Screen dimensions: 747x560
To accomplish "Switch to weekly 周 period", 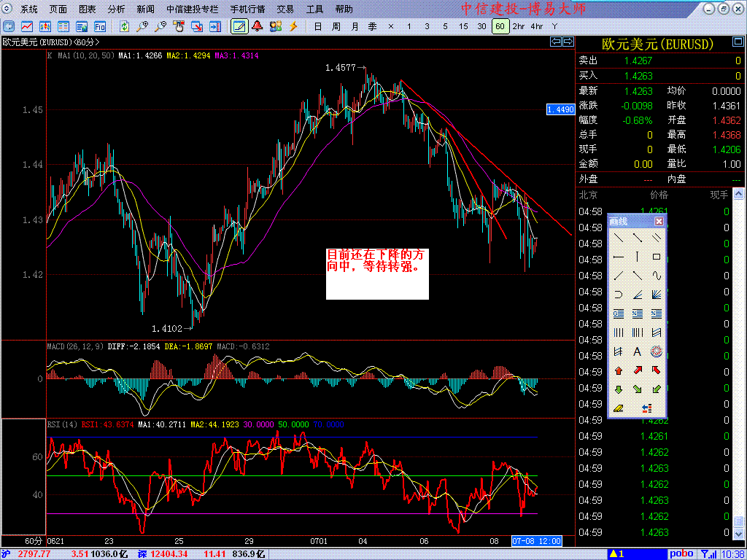I will 336,26.
